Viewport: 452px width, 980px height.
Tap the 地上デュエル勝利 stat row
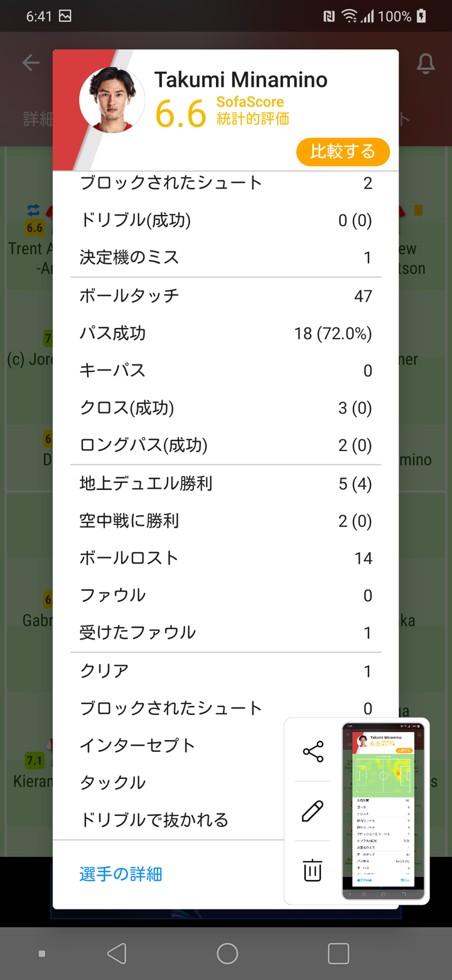(x=225, y=483)
